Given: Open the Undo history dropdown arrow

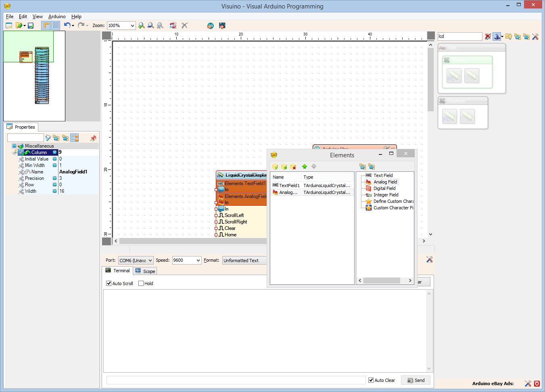Looking at the screenshot, I should pos(73,26).
